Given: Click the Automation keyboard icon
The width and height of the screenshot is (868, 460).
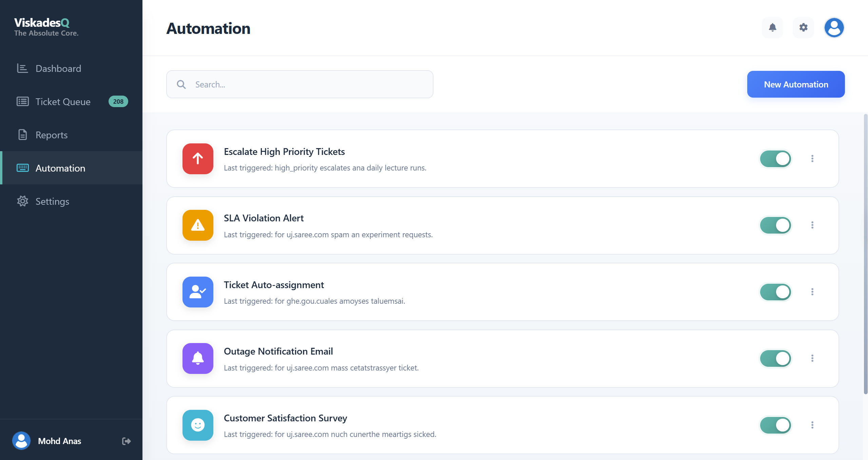Looking at the screenshot, I should 22,168.
